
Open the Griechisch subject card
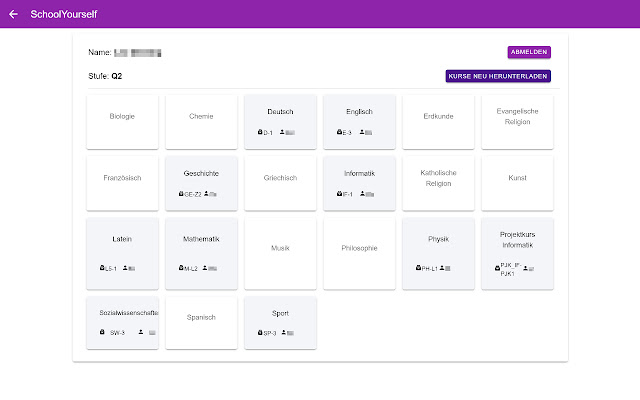[x=280, y=183]
